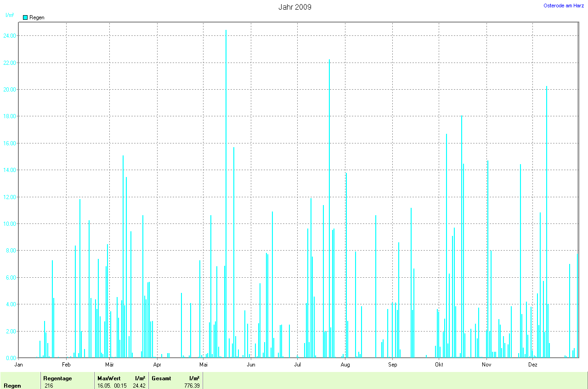Click the cyan Regen legend swatch
The image size is (588, 389).
tap(25, 17)
